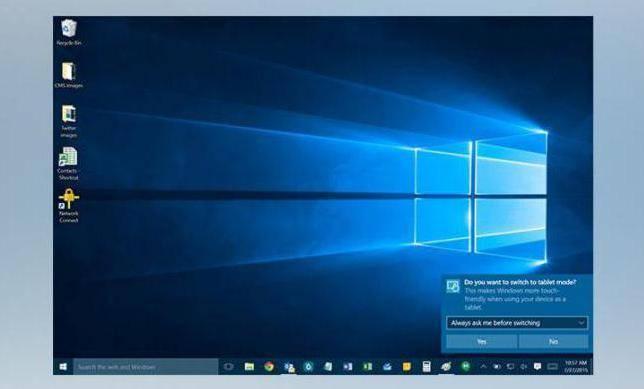Open Task View from the taskbar
The width and height of the screenshot is (644, 389).
coord(228,366)
